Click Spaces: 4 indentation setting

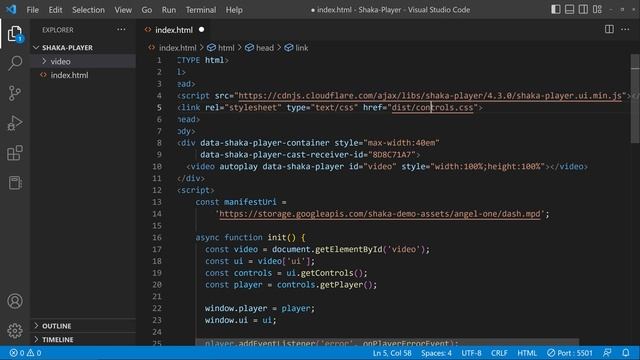436,353
